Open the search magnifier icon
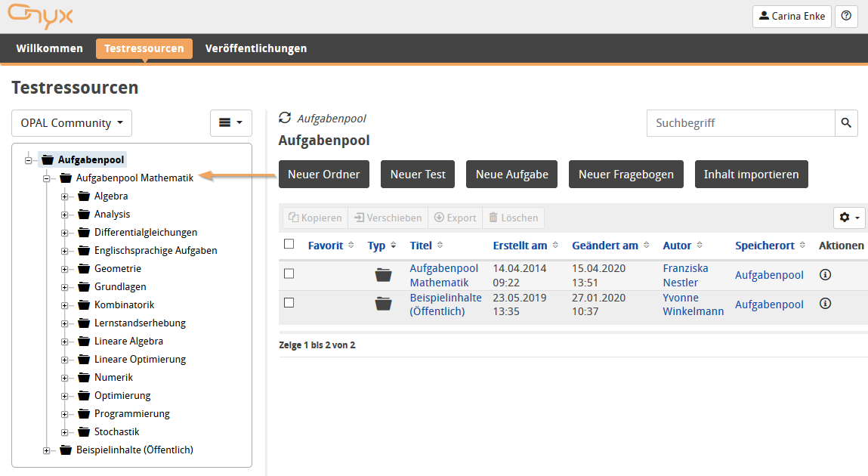The width and height of the screenshot is (868, 476). click(x=845, y=122)
